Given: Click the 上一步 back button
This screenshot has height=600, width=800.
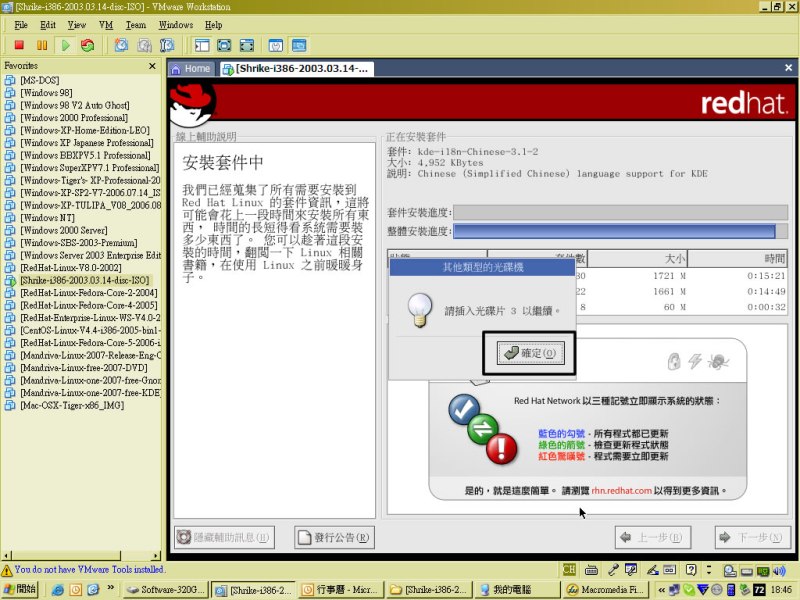Looking at the screenshot, I should point(653,537).
